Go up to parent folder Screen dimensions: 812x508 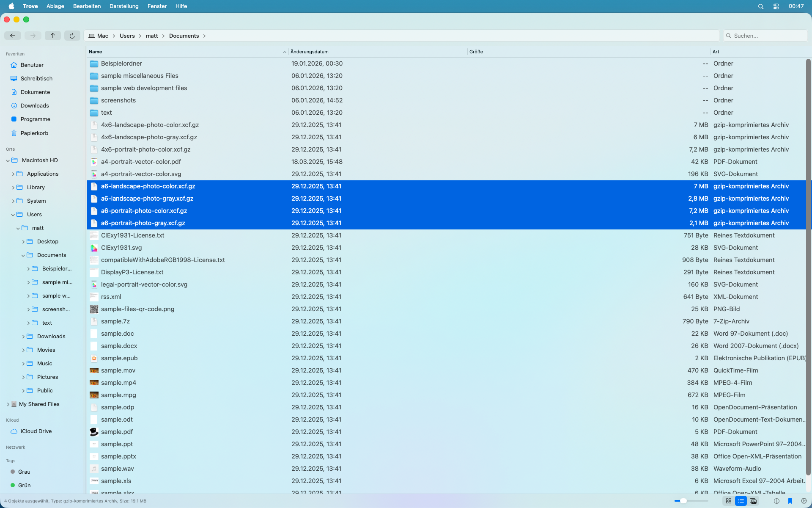(x=52, y=36)
